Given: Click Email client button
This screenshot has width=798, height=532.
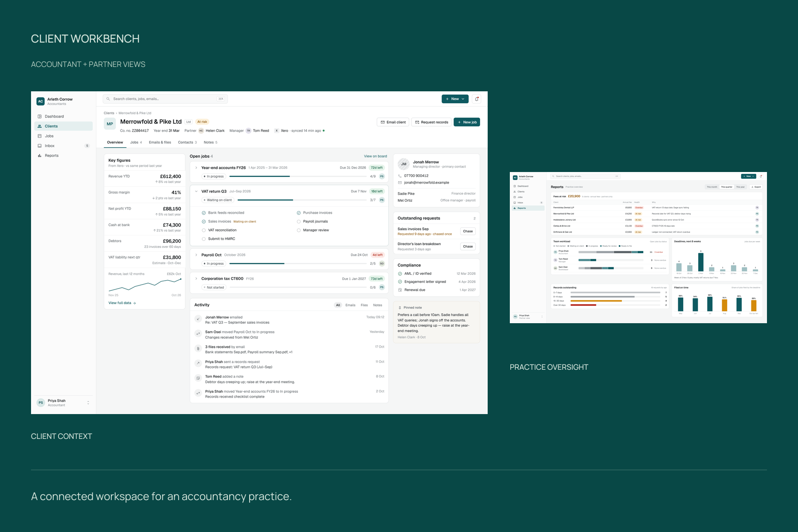Looking at the screenshot, I should 393,122.
